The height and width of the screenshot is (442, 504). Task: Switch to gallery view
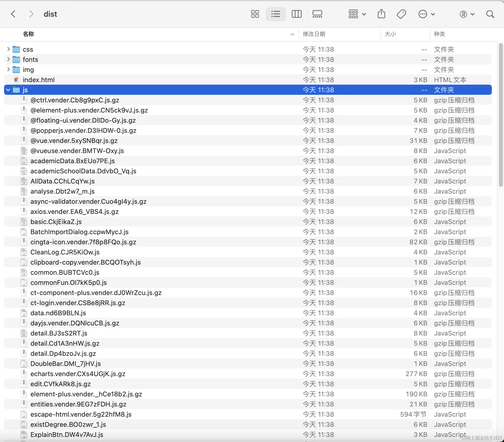317,14
